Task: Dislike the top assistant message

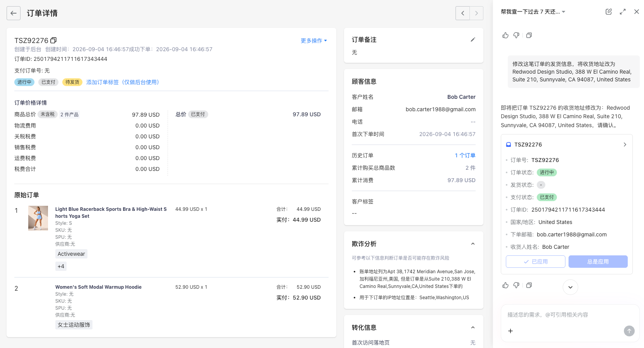Action: point(516,35)
